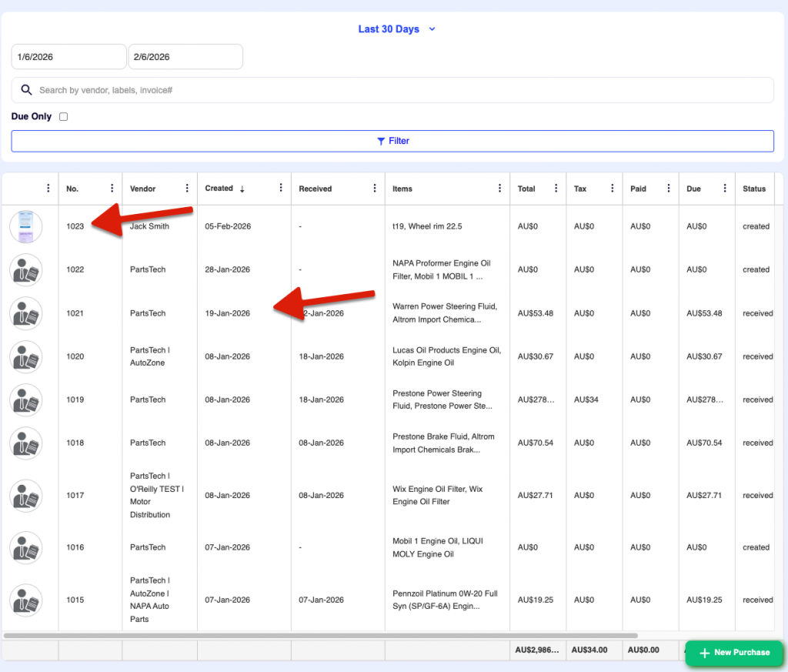Sort by the Status column header
The width and height of the screenshot is (788, 672).
[x=754, y=189]
